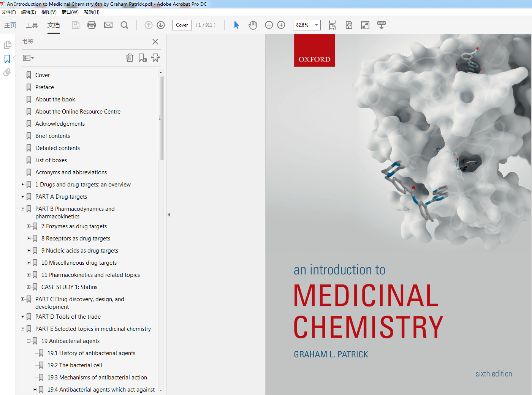The width and height of the screenshot is (532, 395).
Task: Open the 视图(V) menu
Action: 49,12
